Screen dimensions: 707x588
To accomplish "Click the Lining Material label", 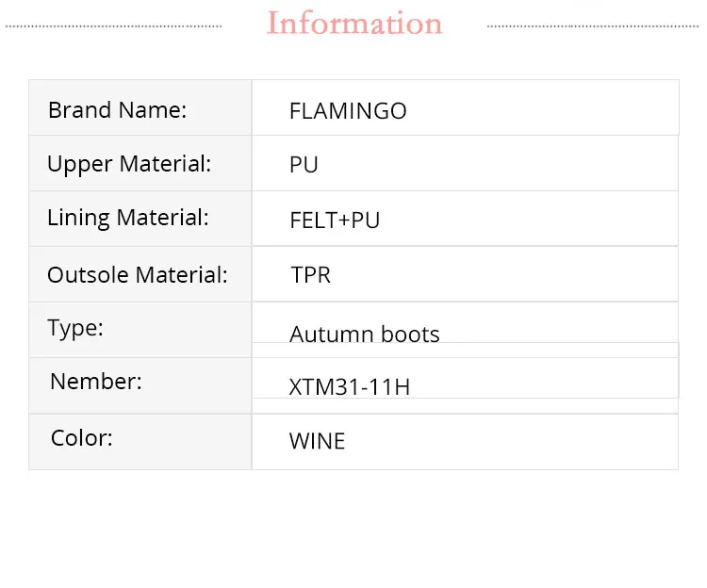I will (127, 218).
